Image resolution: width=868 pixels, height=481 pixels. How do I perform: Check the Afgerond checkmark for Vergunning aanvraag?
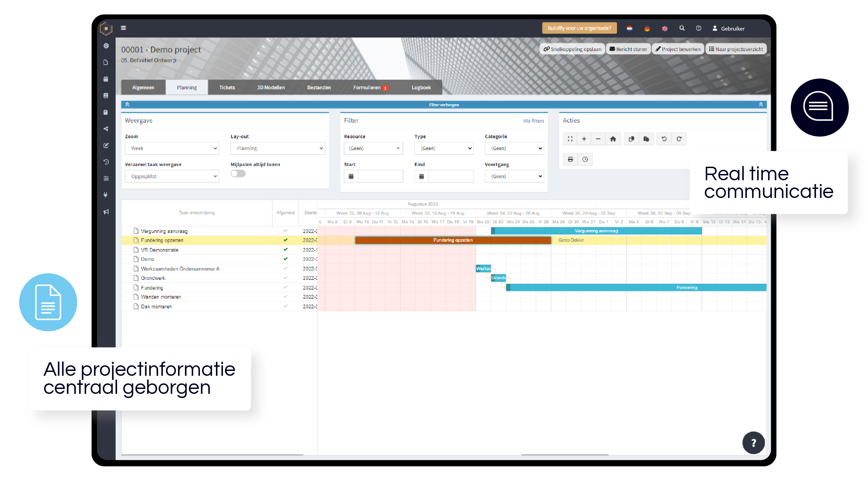(285, 231)
